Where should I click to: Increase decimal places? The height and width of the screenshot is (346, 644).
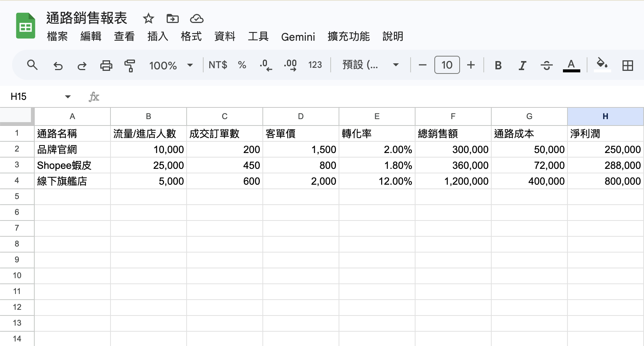pos(290,65)
